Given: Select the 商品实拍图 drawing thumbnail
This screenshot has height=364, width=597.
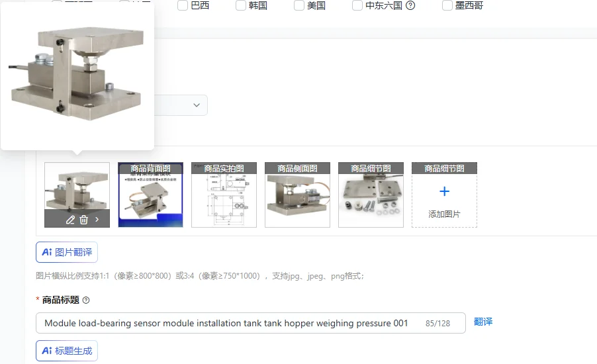Looking at the screenshot, I should [224, 195].
